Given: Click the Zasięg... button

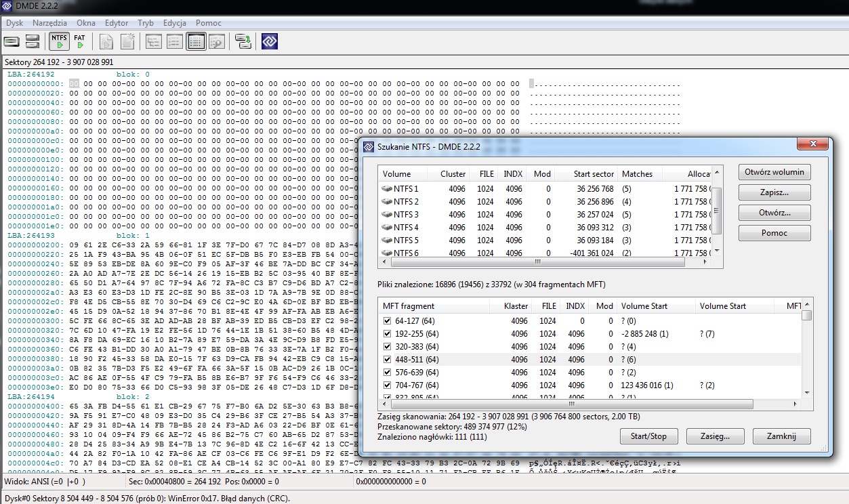Looking at the screenshot, I should pyautogui.click(x=716, y=436).
